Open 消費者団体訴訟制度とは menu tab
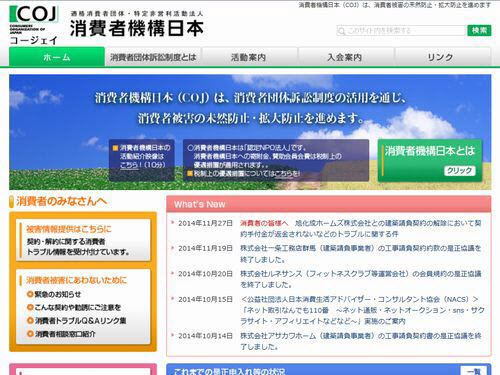The height and width of the screenshot is (375, 500). [x=153, y=57]
